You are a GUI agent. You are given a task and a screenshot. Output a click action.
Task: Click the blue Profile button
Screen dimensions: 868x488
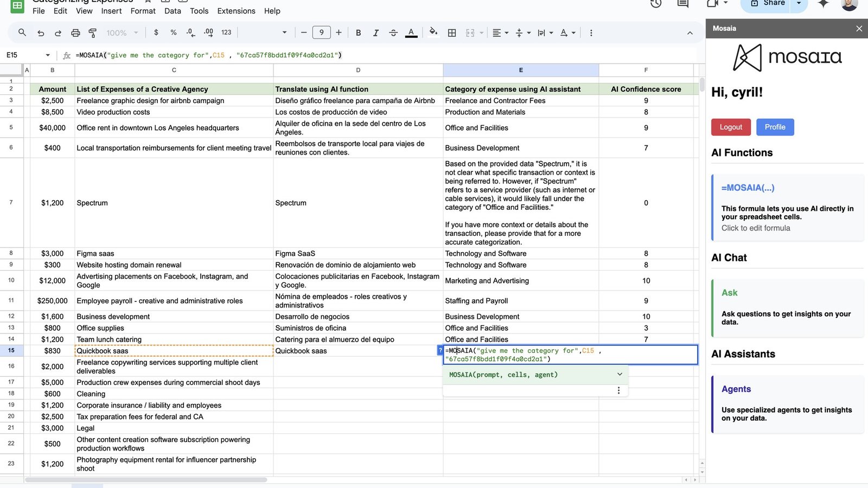[x=775, y=127]
